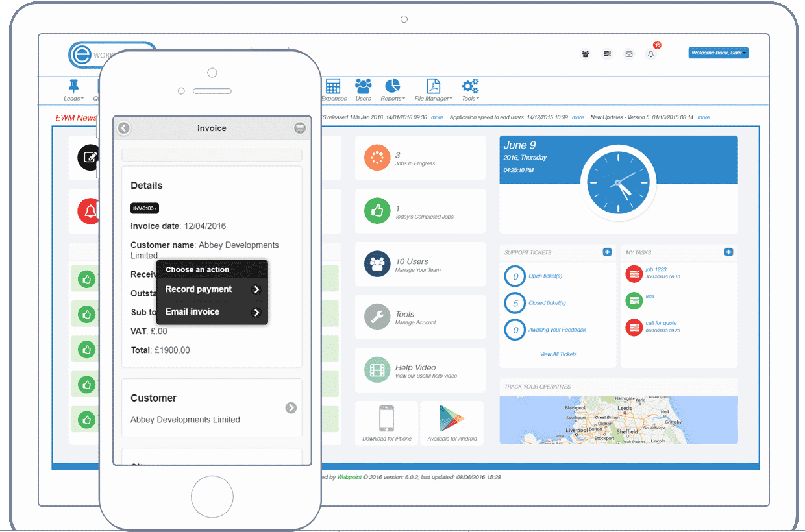Viewport: 805px width, 532px height.
Task: Open the 10 Users team icon
Action: pyautogui.click(x=377, y=264)
